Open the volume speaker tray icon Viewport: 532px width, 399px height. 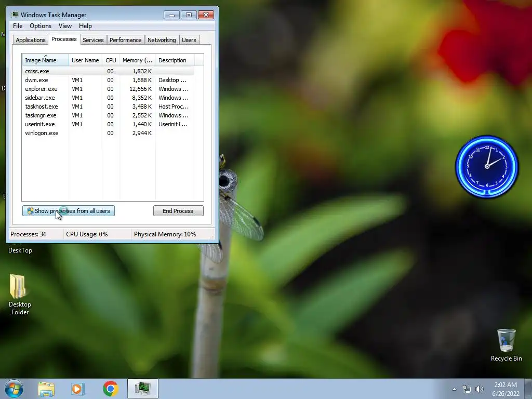(x=480, y=389)
